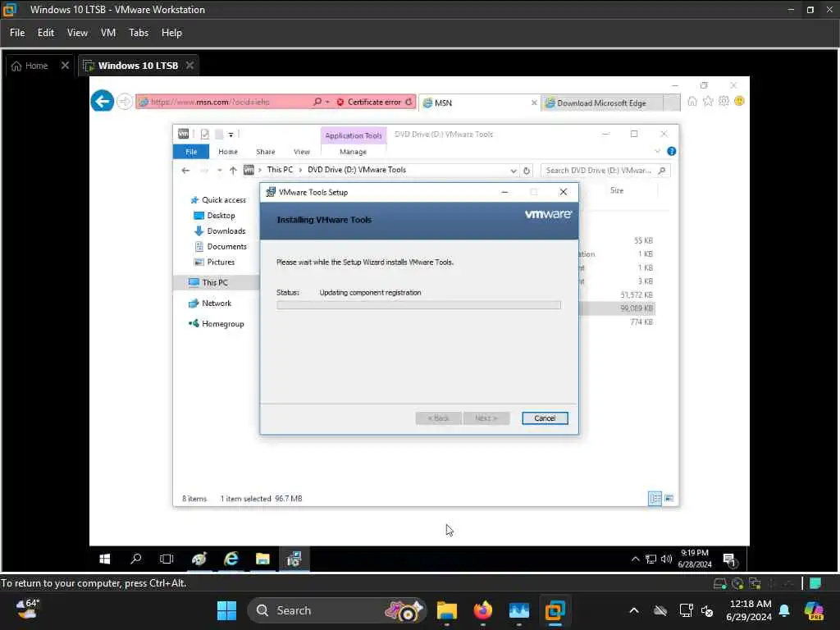Screen dimensions: 840x630
Task: Open the File menu in VMware Workstation
Action: 17,33
